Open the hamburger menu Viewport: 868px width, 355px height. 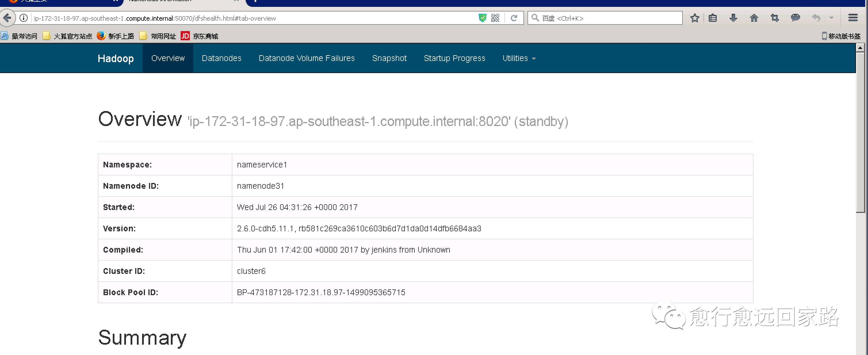point(853,18)
